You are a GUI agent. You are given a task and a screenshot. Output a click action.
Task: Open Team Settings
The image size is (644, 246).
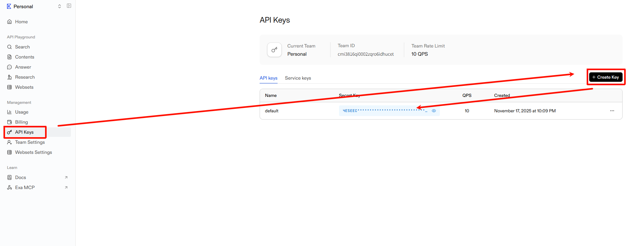(30, 142)
